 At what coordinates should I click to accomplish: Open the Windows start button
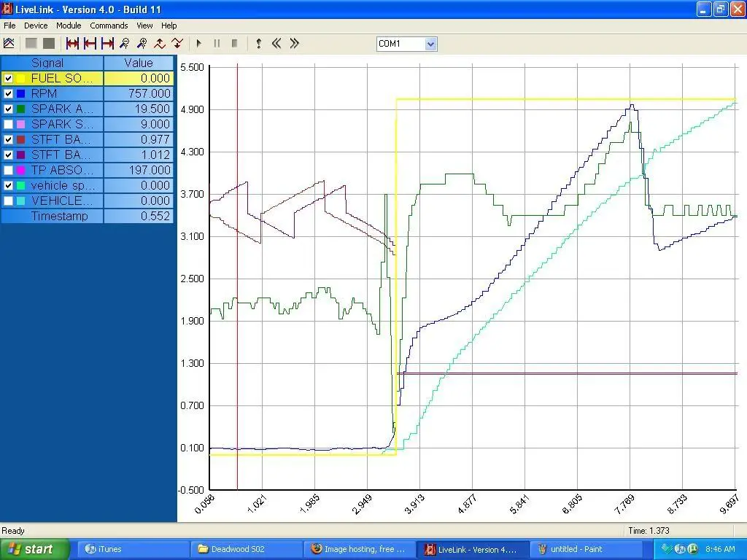34,549
